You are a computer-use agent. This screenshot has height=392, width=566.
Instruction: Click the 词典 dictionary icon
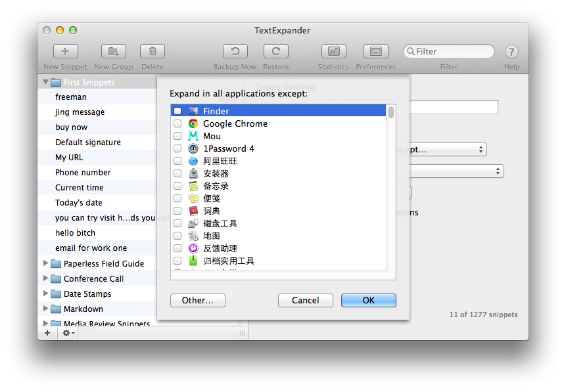tap(193, 211)
